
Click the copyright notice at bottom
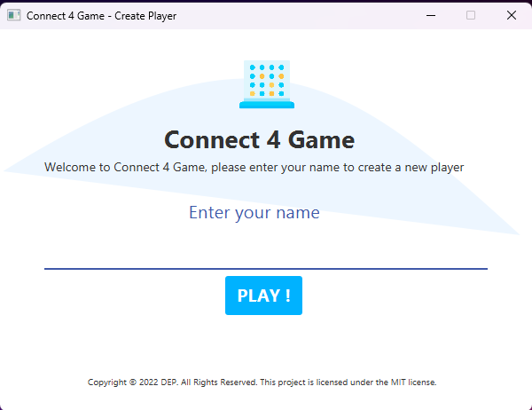[262, 382]
